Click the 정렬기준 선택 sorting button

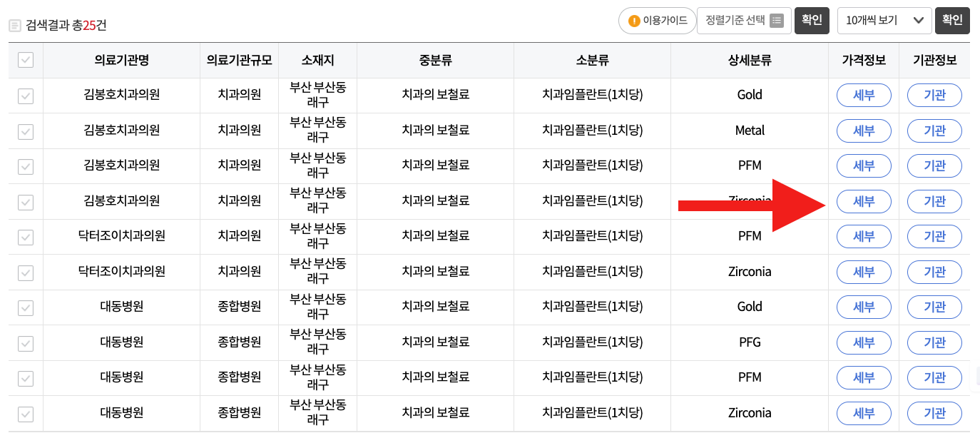click(x=736, y=20)
